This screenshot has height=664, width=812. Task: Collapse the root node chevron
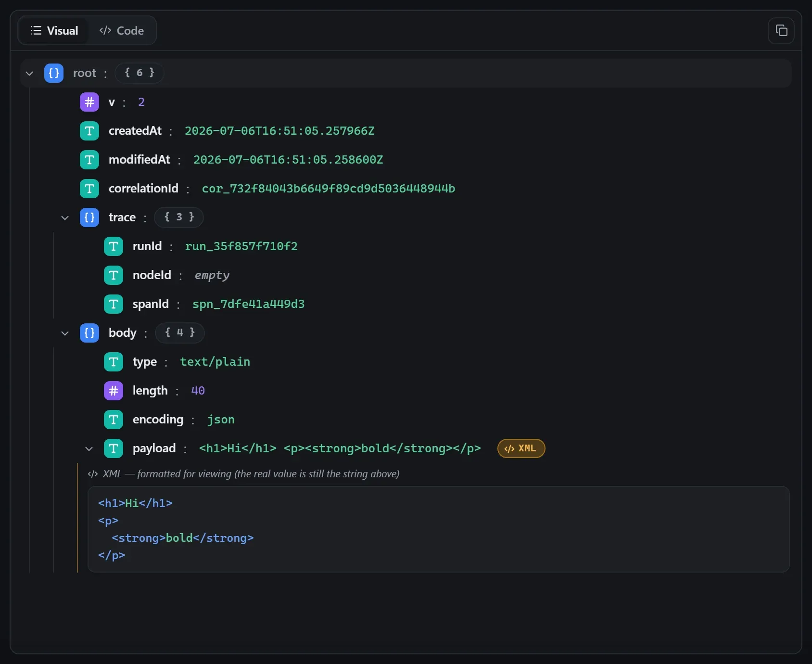click(x=29, y=73)
